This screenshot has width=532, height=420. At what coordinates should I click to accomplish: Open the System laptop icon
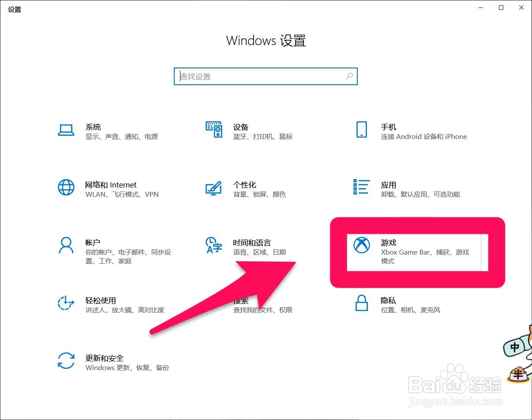pos(66,130)
